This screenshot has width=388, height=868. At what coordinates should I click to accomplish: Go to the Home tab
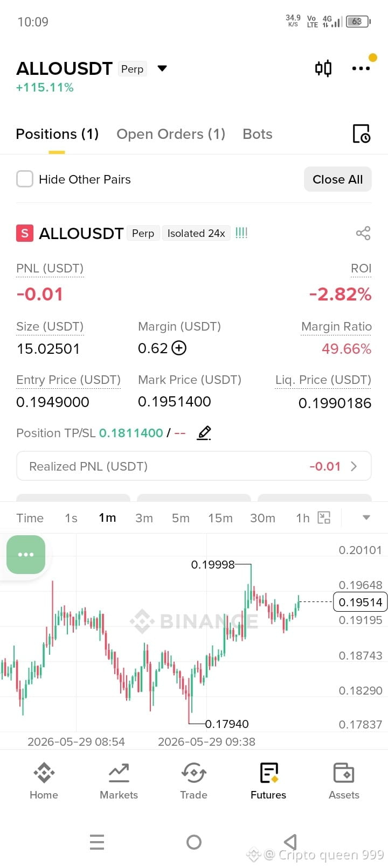click(x=44, y=781)
